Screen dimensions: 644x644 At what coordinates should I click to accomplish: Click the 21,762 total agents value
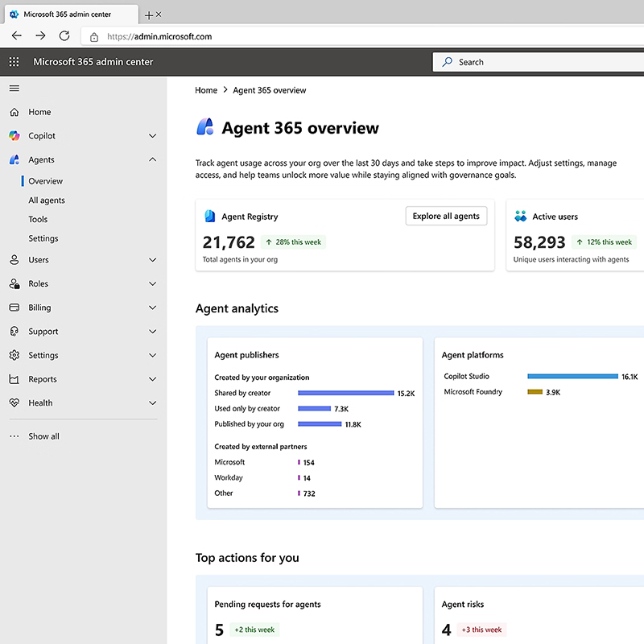(229, 242)
